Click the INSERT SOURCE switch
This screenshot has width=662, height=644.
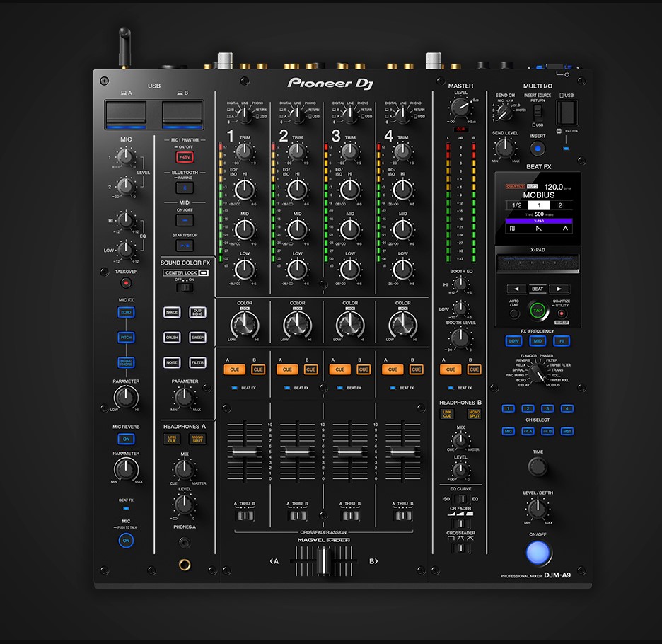tap(538, 112)
